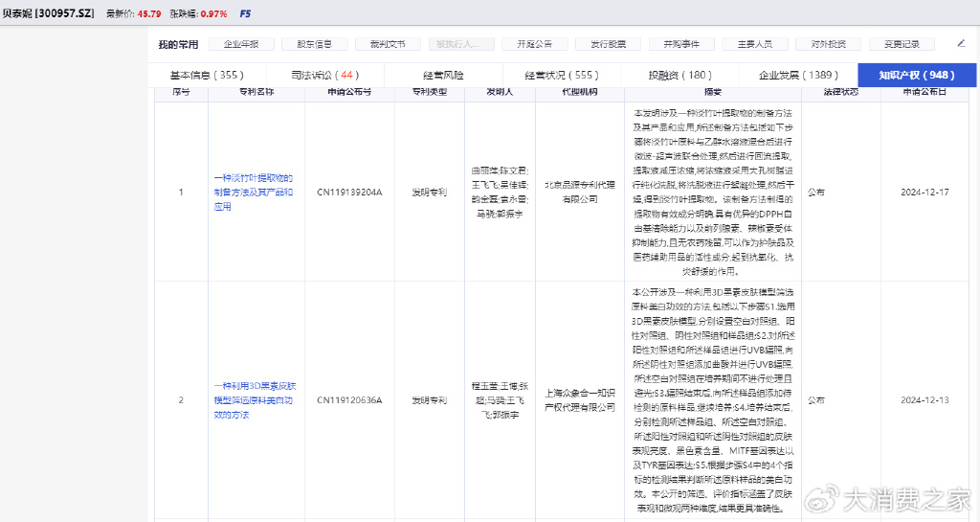980x522 pixels.
Task: Click the F5 refresh label
Action: [x=246, y=14]
